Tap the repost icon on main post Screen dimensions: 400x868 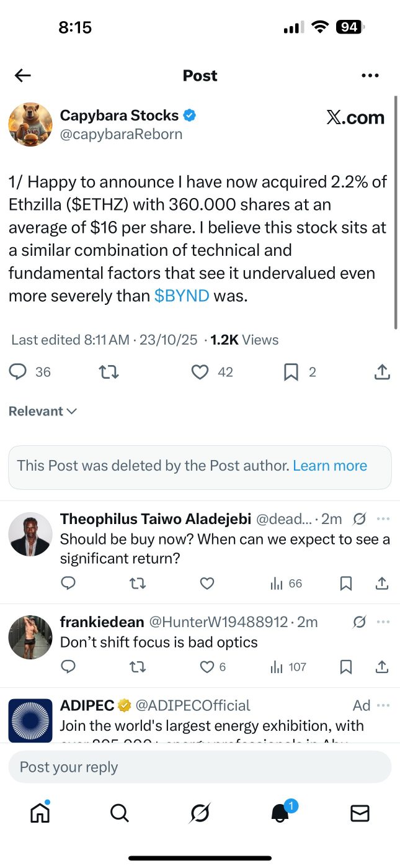tap(109, 372)
